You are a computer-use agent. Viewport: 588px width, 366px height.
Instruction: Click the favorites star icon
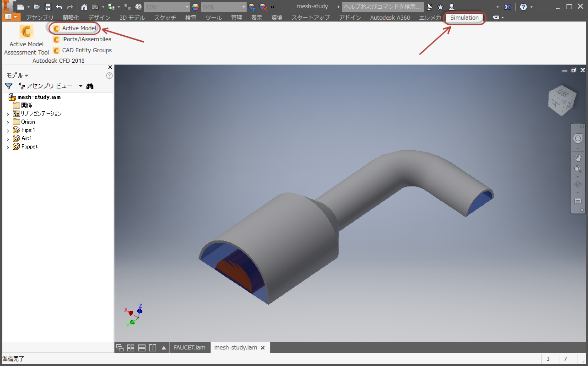(440, 7)
